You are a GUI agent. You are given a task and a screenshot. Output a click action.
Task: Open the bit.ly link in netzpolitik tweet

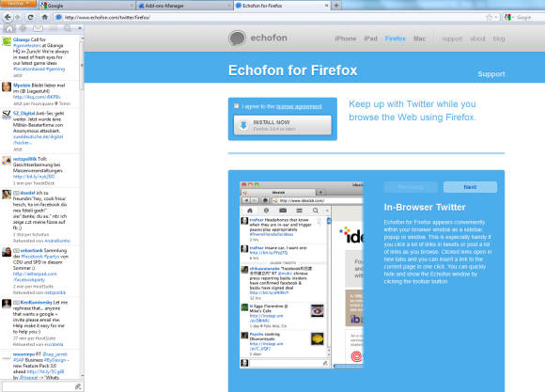[x=34, y=177]
